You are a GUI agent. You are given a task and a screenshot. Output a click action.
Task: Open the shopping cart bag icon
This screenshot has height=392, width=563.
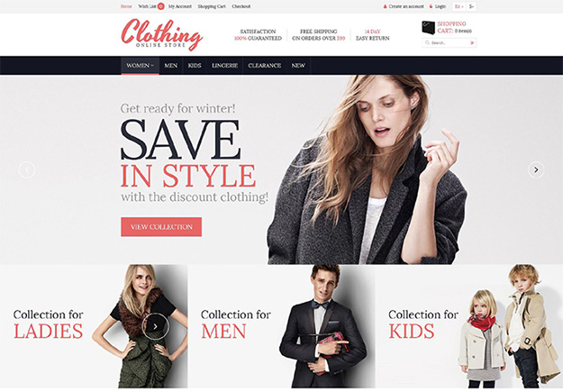coord(428,28)
